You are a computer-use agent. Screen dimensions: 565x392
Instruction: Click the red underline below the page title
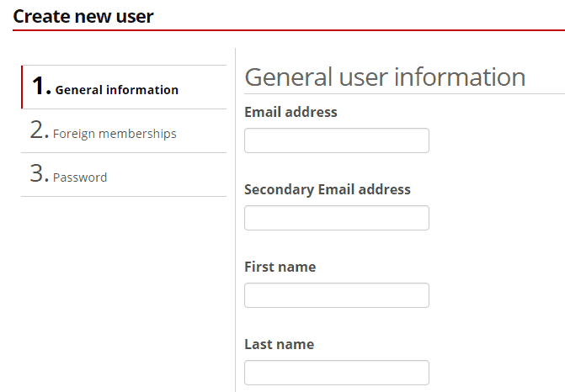288,30
